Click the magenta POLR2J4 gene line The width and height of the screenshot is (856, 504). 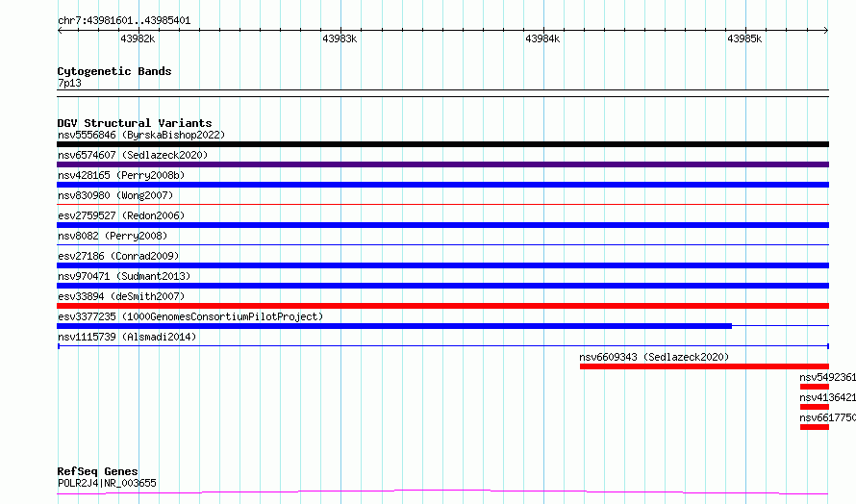(442, 492)
